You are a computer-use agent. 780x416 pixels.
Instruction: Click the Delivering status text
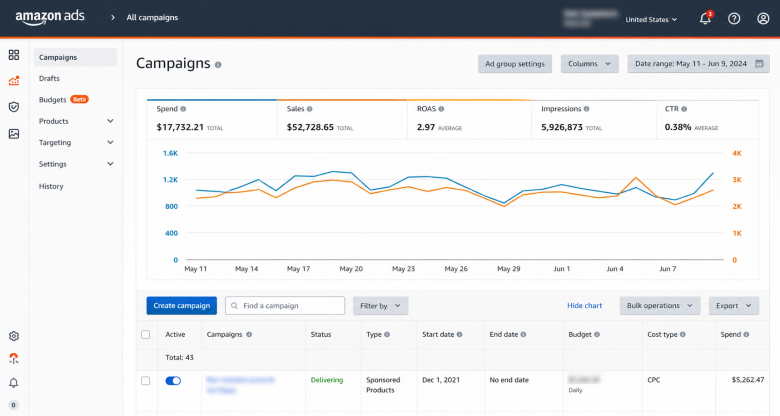coord(327,380)
